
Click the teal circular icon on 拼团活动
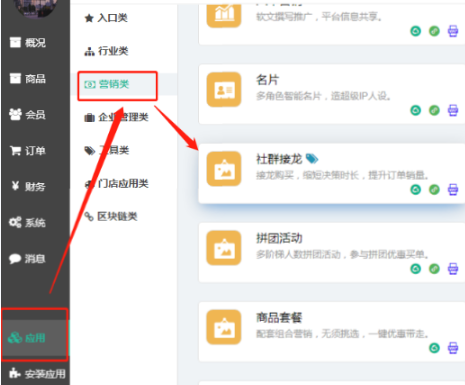(x=415, y=269)
